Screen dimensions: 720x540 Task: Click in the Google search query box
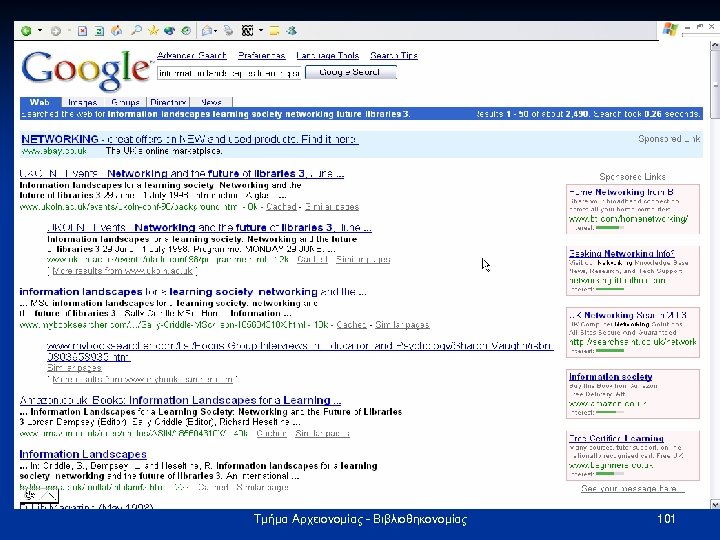point(229,73)
